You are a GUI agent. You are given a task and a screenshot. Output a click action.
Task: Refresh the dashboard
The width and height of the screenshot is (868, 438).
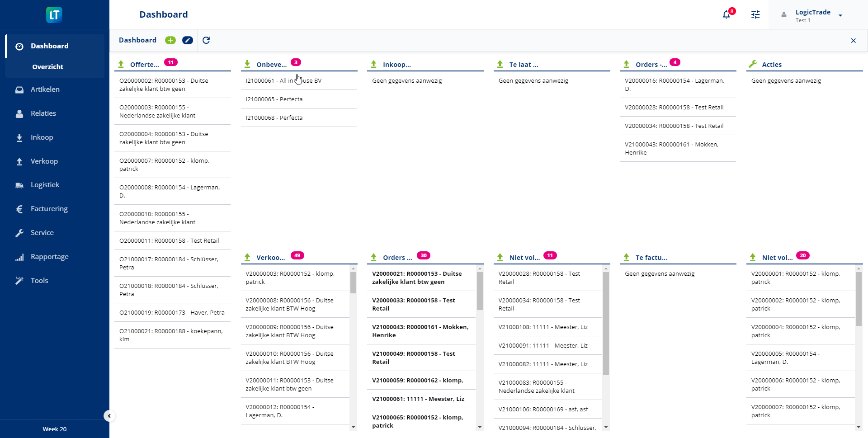[x=206, y=40]
